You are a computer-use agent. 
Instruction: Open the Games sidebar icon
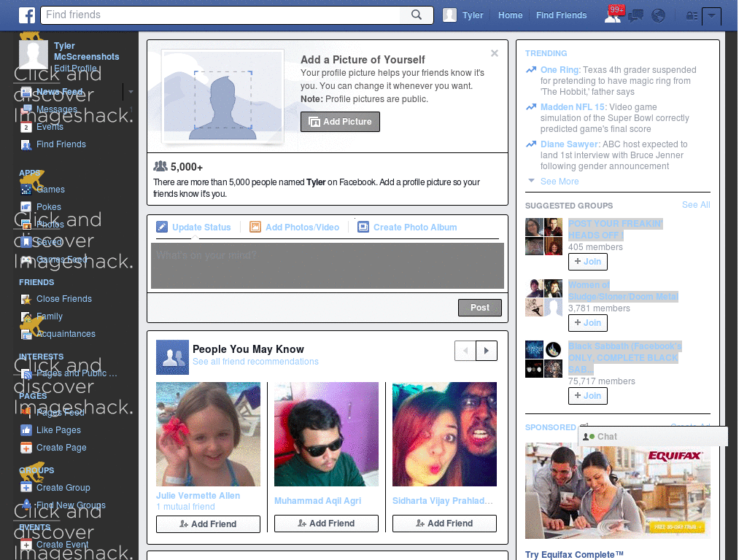(x=26, y=190)
